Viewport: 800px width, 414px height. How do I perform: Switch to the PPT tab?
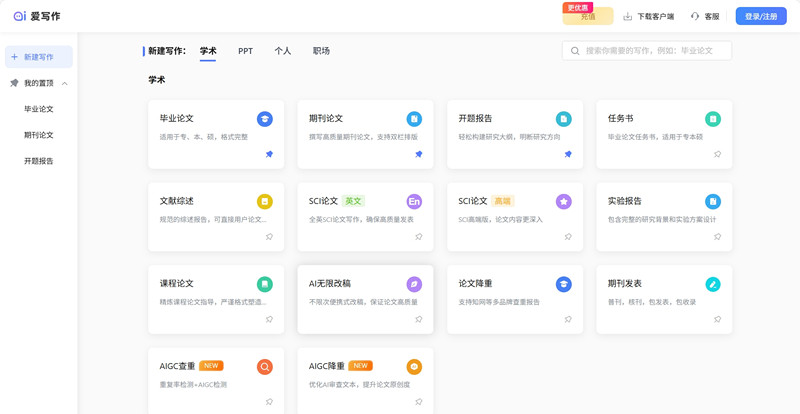click(x=245, y=51)
